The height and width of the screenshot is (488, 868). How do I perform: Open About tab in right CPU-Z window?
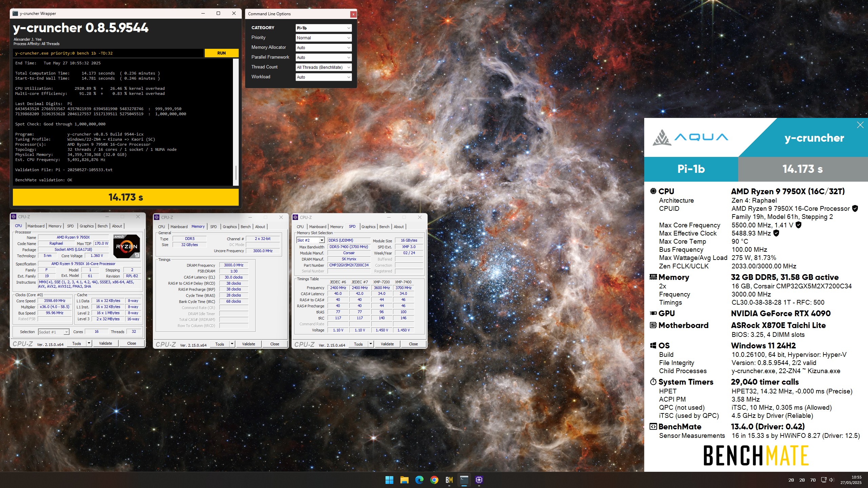pos(399,227)
